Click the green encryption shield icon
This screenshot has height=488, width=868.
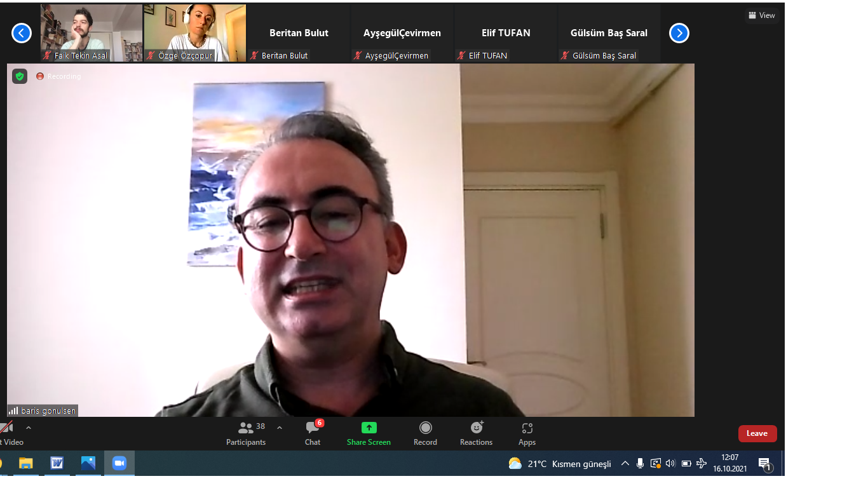[20, 76]
